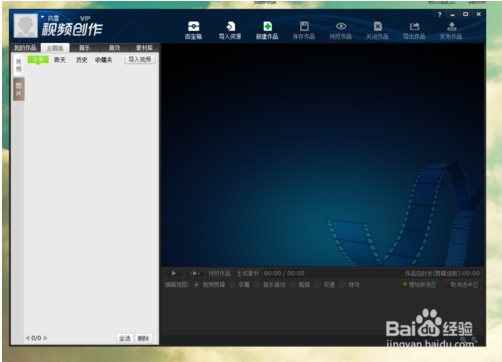Click the empty timeline editing area
502x362 pixels.
[x=322, y=312]
